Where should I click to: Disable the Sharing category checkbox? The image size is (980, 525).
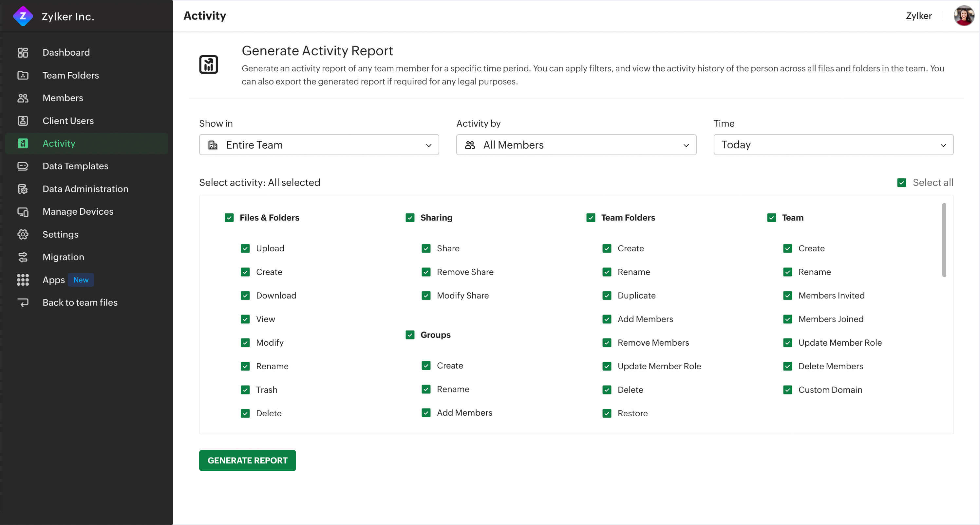point(409,218)
